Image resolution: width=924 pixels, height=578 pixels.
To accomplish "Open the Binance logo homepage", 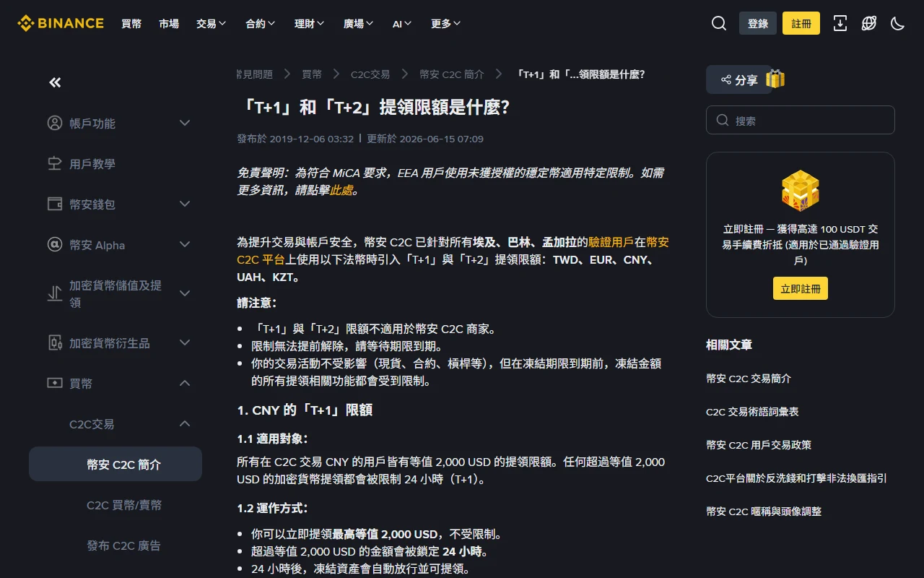I will [61, 23].
